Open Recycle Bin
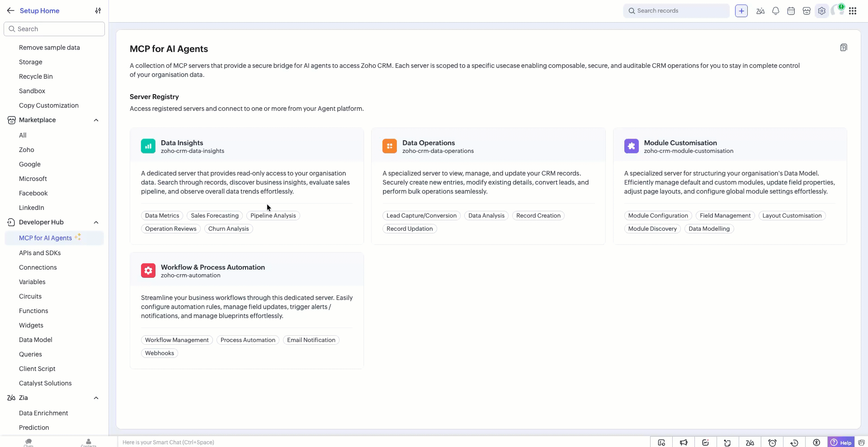 (x=36, y=76)
